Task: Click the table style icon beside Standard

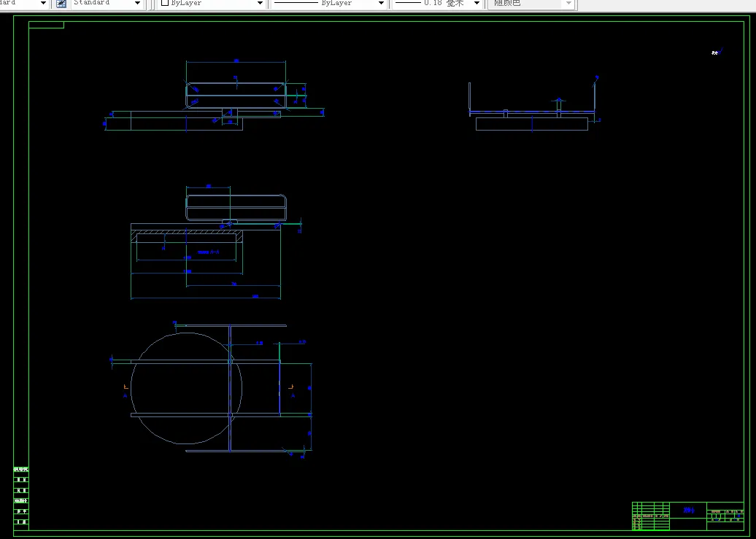Action: [x=61, y=4]
